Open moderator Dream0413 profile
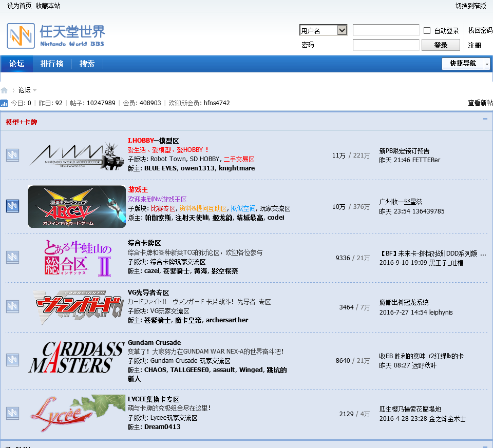 (162, 427)
